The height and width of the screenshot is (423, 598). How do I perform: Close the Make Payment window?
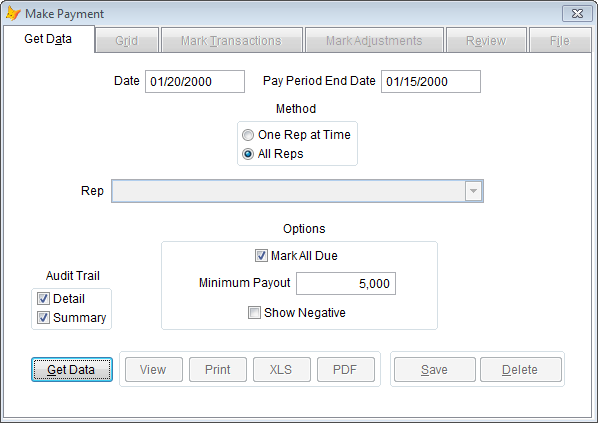577,14
